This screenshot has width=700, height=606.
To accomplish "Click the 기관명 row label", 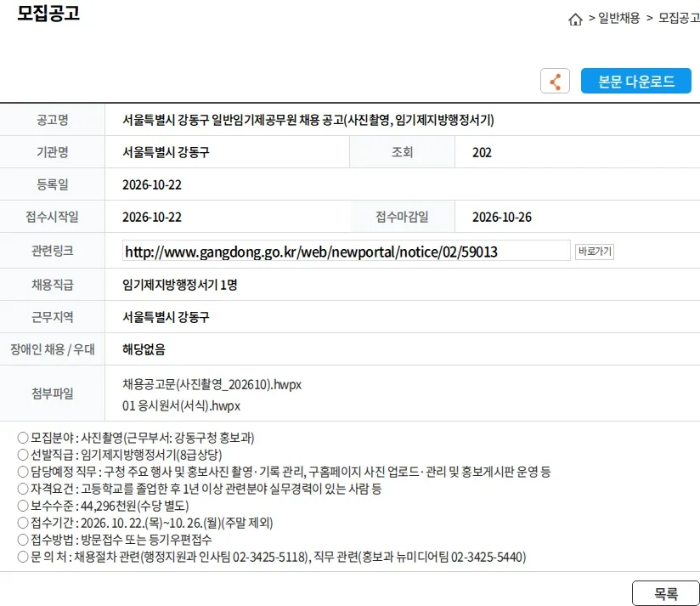I will coord(52,152).
